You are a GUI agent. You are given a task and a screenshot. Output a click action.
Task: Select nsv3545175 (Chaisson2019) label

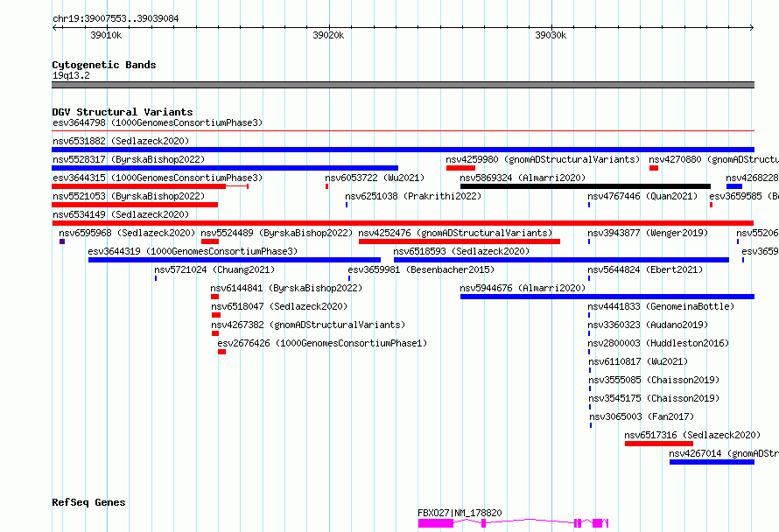[654, 398]
